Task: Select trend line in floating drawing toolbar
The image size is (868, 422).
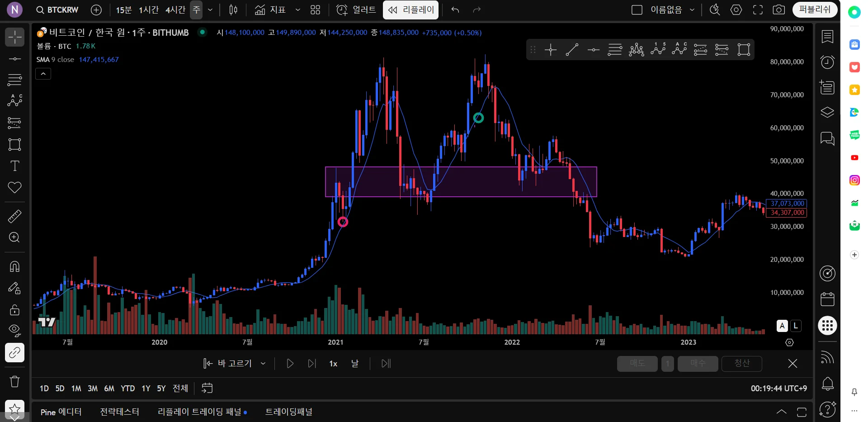Action: pos(572,50)
